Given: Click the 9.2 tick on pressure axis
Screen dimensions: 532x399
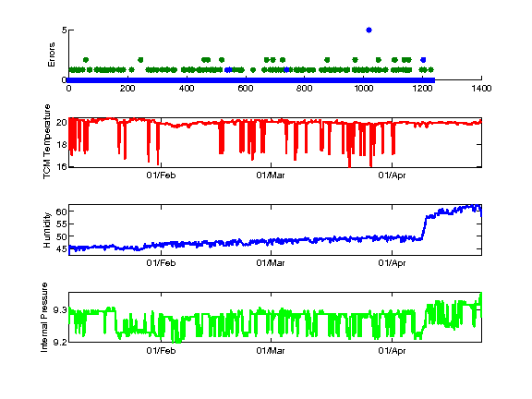Looking at the screenshot, I should coord(60,342).
